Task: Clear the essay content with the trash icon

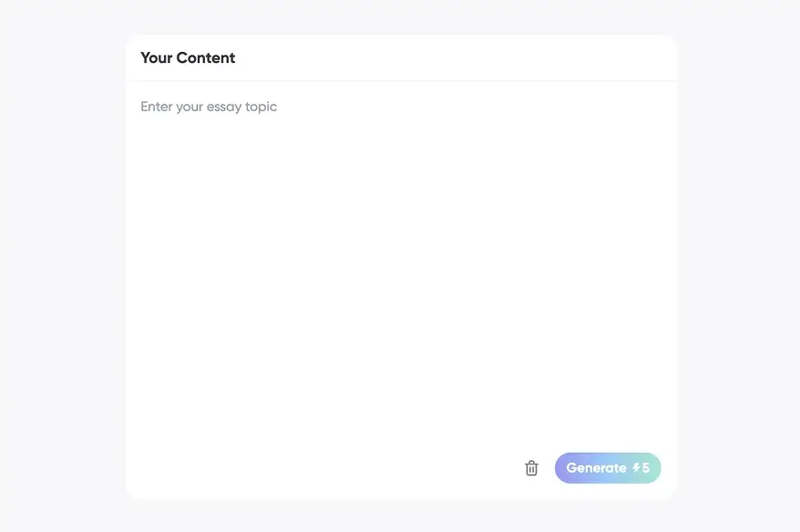Action: point(531,468)
